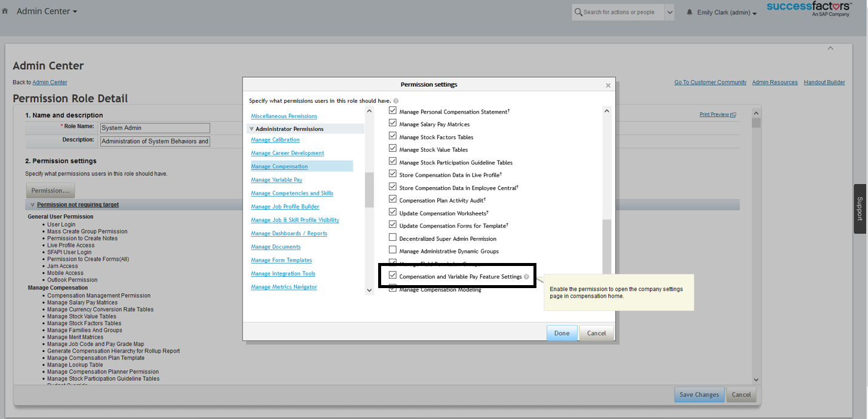Select Manage Job Profile Builder category
868x419 pixels.
tap(285, 207)
